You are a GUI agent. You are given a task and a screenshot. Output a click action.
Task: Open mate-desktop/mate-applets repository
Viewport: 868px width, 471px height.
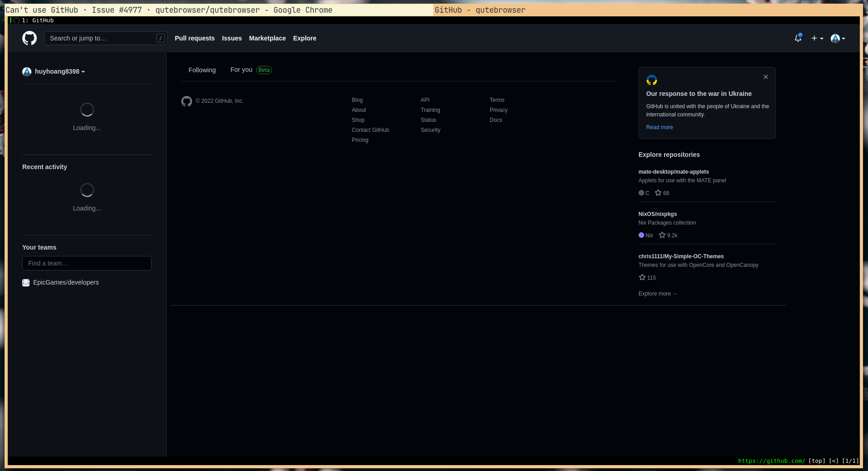click(x=674, y=172)
